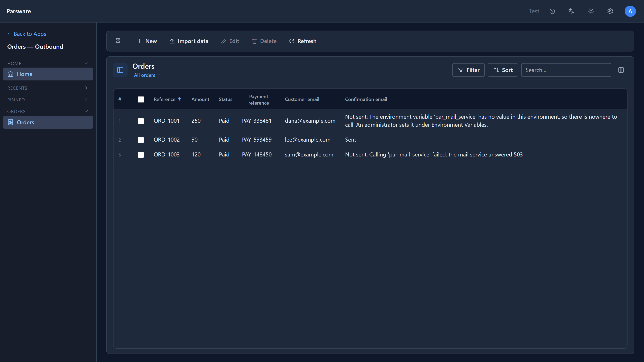Viewport: 644px width, 362px height.
Task: Click the dana@example.com cell
Action: [x=310, y=121]
